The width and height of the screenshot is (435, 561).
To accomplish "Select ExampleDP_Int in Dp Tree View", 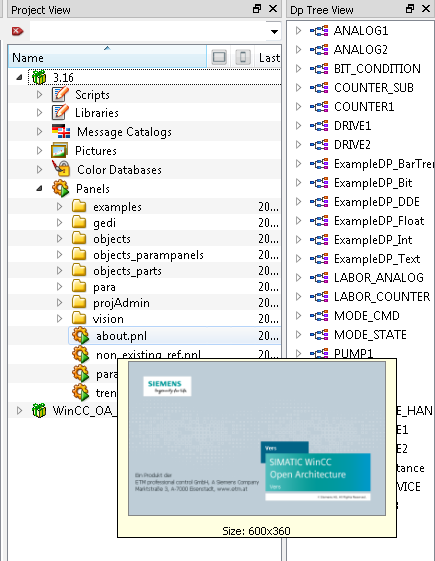I will (x=373, y=239).
